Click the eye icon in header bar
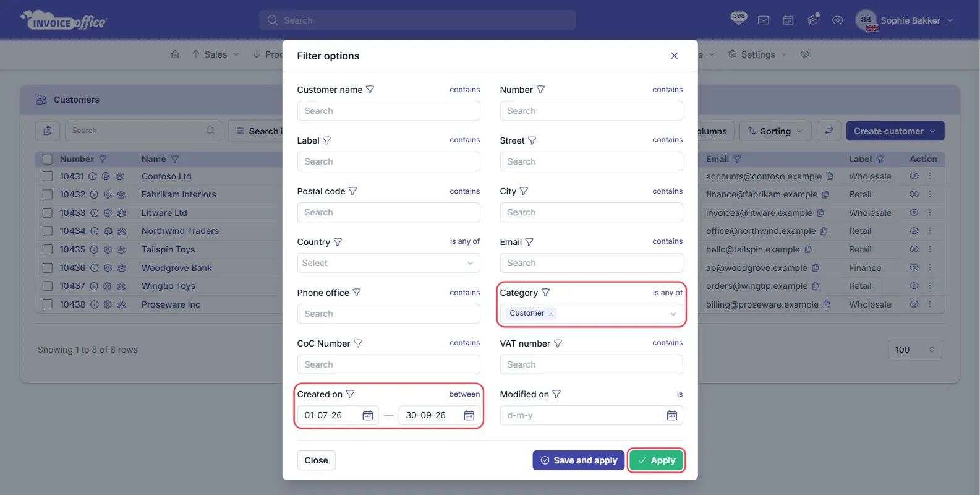This screenshot has width=980, height=495. pos(838,20)
